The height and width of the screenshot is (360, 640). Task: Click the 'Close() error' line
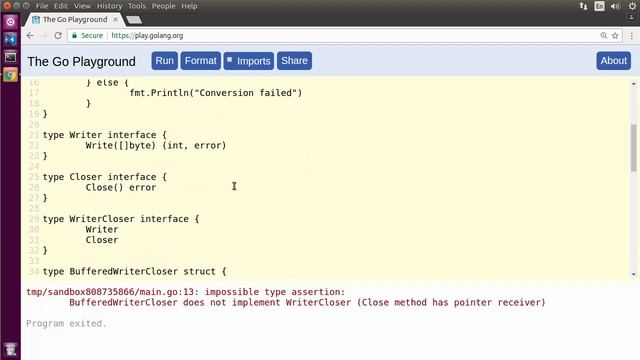(121, 187)
